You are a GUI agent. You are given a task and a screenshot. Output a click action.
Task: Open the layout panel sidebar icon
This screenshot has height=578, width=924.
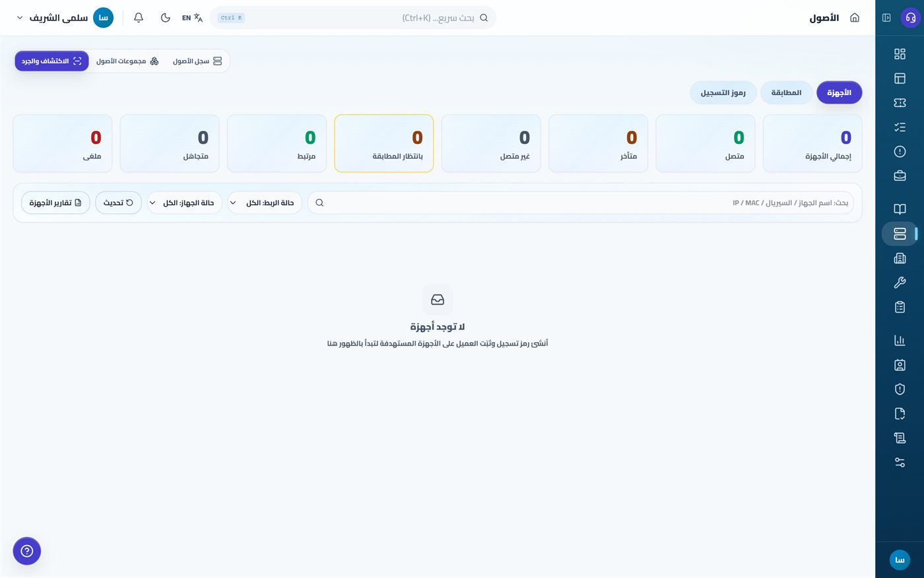[900, 79]
